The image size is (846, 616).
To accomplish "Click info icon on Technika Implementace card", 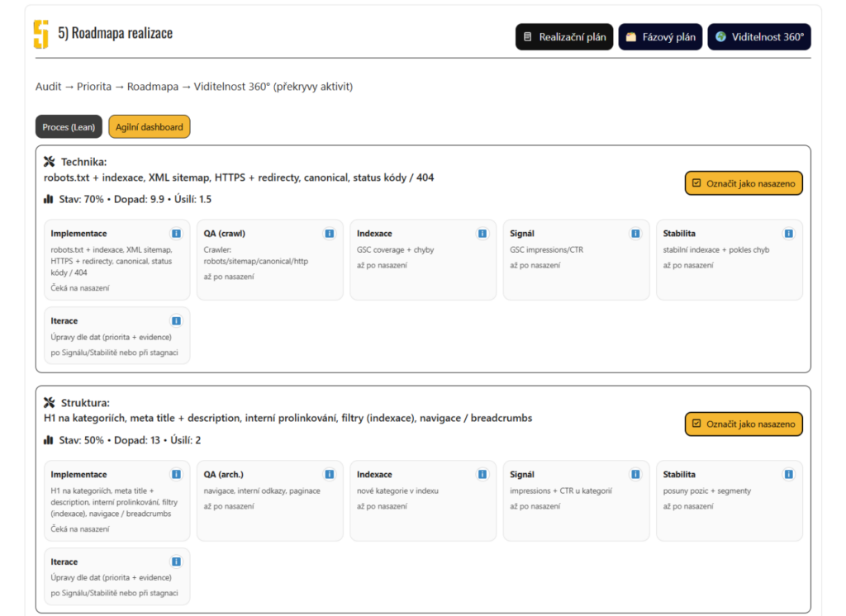I will pos(176,234).
